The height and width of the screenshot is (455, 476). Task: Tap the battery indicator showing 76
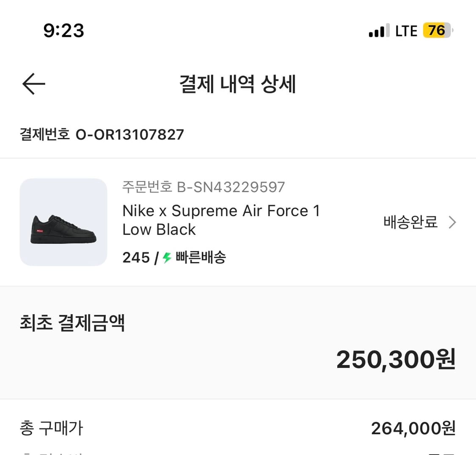[436, 30]
